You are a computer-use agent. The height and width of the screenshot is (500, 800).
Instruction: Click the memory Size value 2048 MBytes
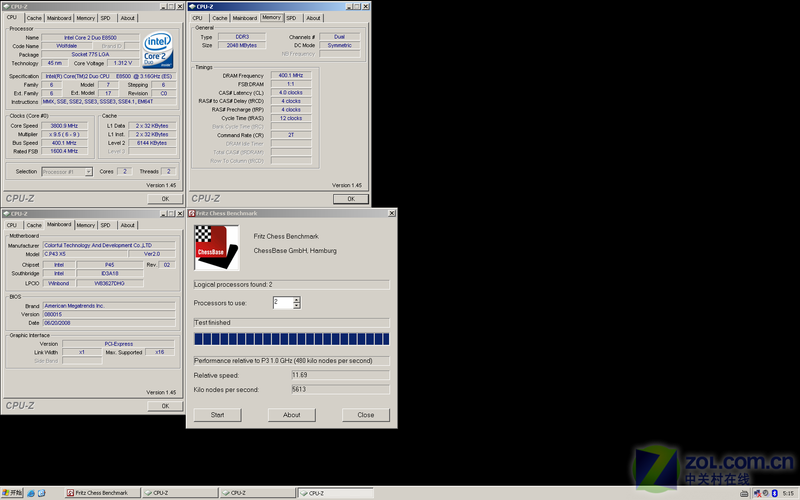[x=242, y=45]
